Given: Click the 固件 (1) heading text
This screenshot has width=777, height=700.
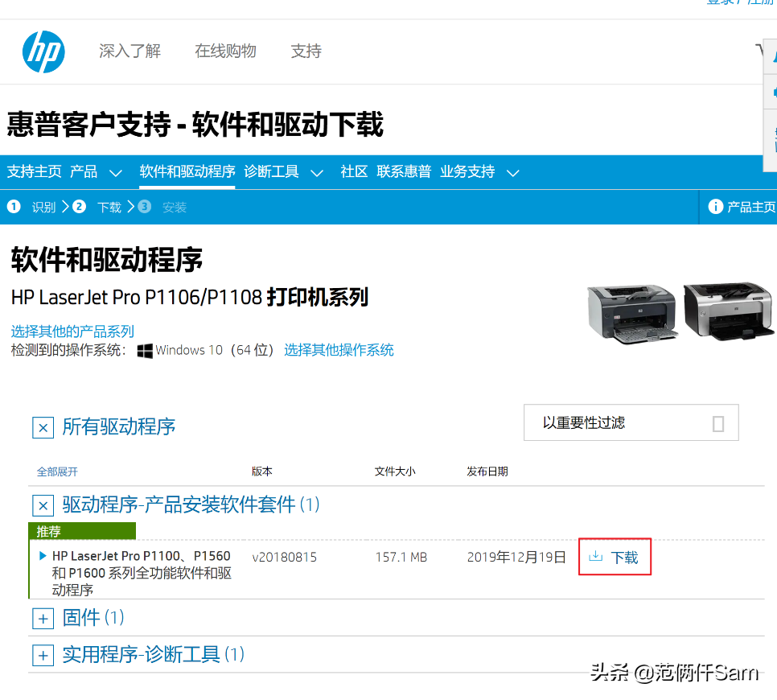Looking at the screenshot, I should click(93, 617).
